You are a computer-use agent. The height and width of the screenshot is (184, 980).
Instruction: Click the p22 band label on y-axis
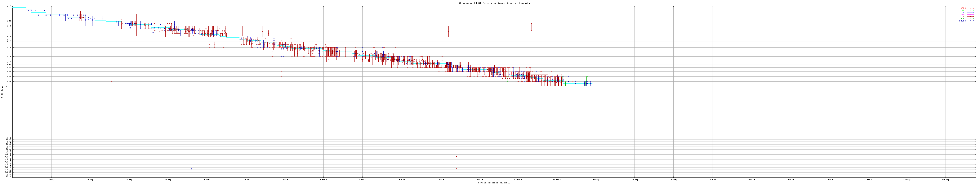pyautogui.click(x=9, y=6)
